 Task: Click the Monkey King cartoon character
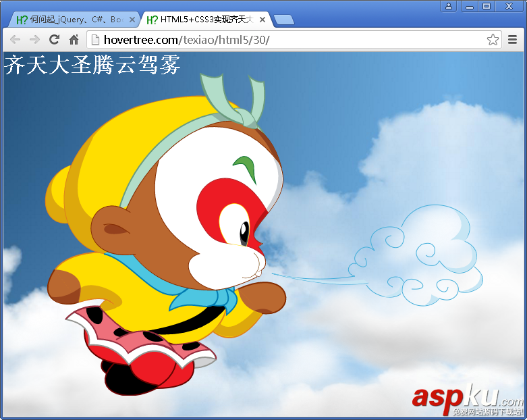coord(166,234)
